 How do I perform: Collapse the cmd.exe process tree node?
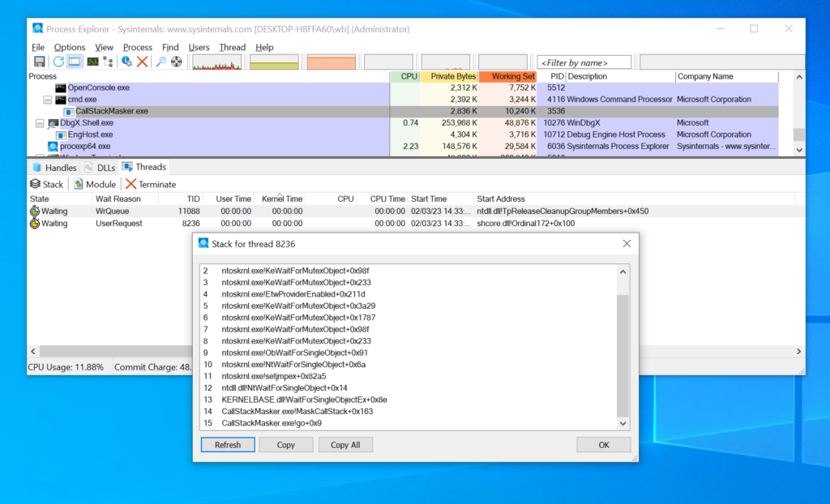click(x=48, y=100)
